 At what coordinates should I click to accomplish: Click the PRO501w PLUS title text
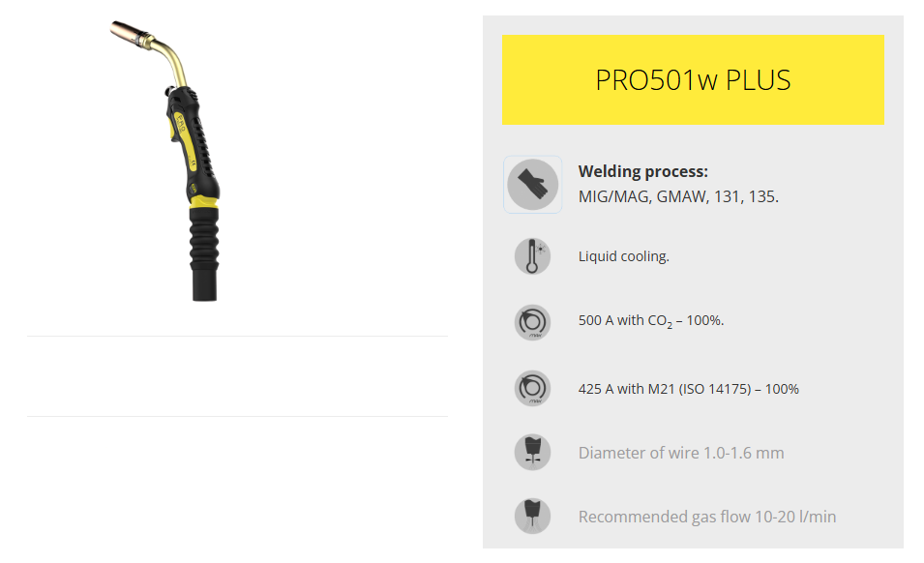tap(693, 80)
